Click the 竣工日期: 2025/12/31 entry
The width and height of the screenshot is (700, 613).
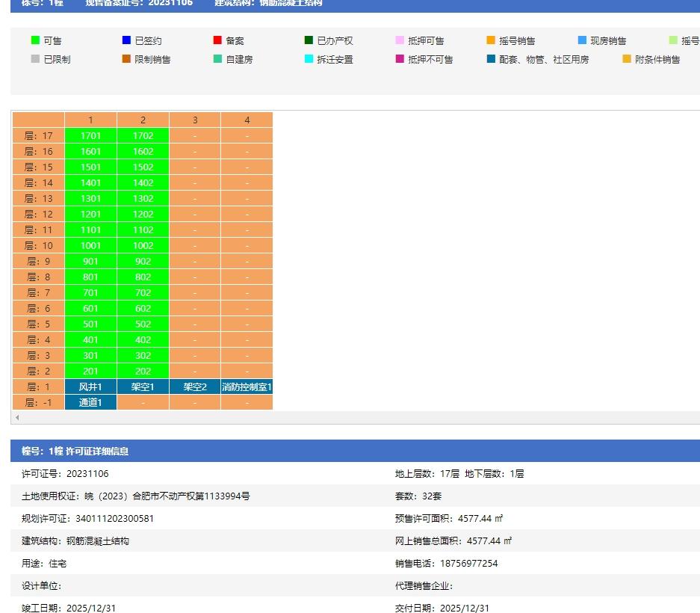[x=69, y=608]
